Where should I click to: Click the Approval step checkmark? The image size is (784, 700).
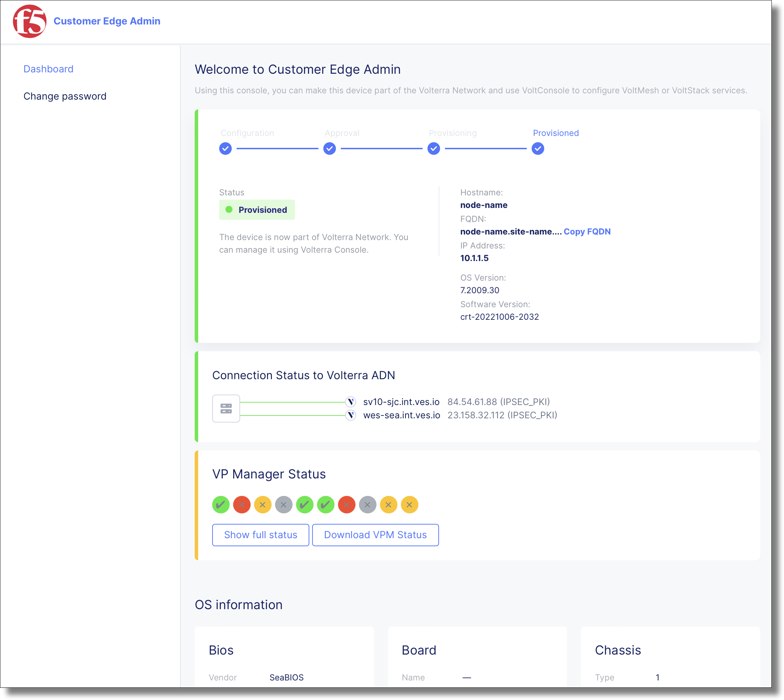point(330,149)
